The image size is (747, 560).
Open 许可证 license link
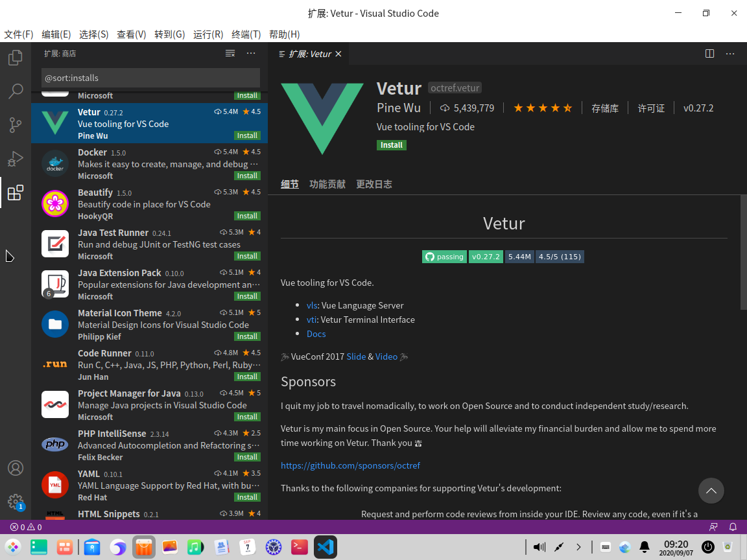[x=651, y=109]
